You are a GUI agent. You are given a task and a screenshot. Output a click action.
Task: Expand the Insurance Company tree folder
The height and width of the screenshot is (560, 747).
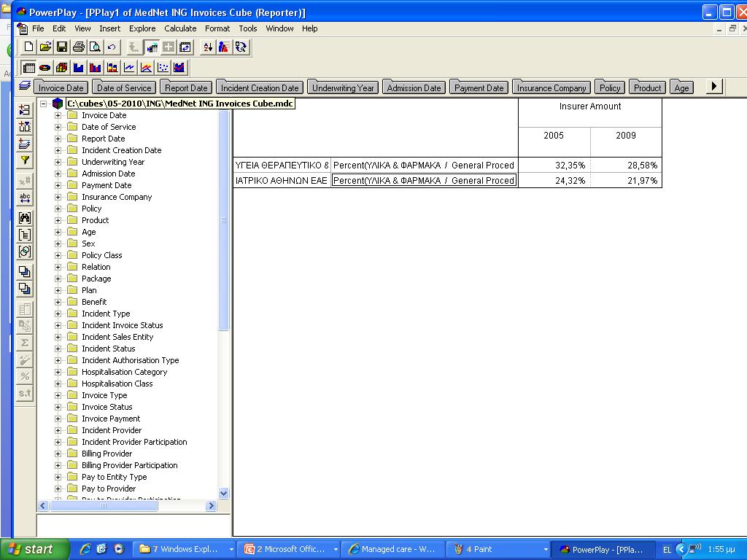[58, 197]
